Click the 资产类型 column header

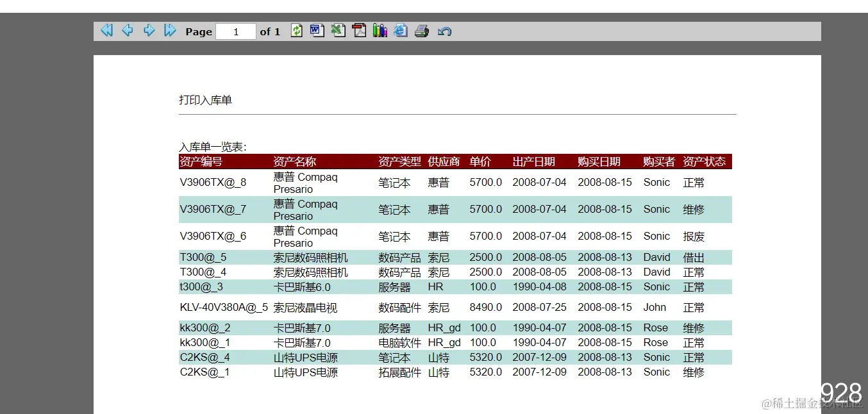click(400, 161)
